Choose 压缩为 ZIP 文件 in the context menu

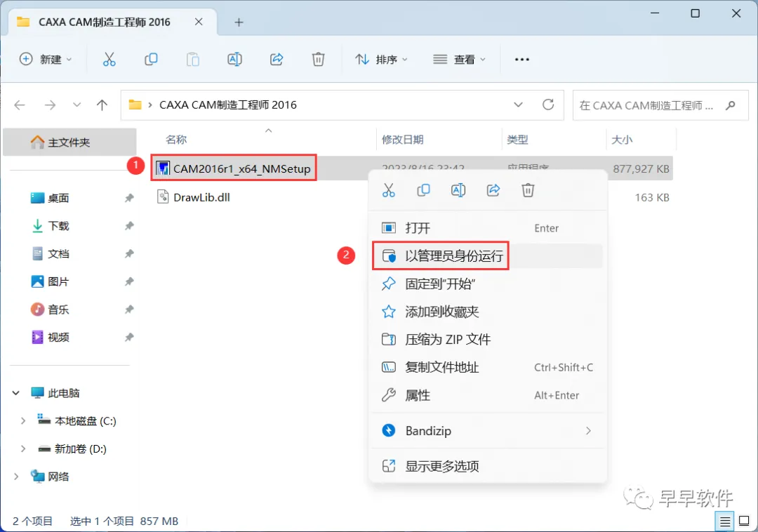(488, 340)
